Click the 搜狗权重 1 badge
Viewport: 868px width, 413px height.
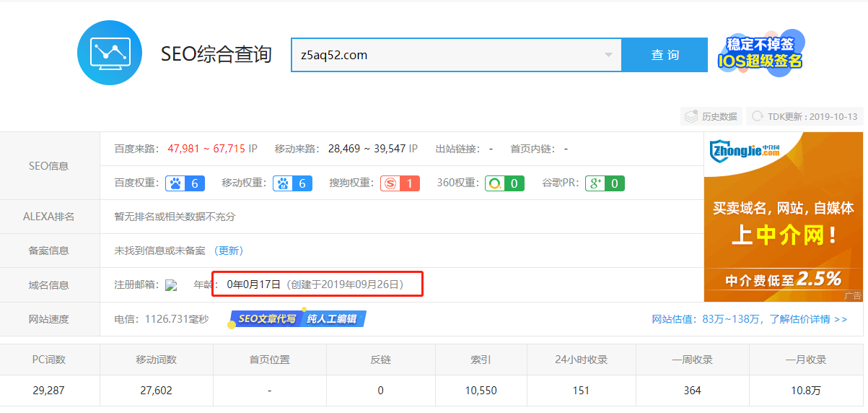click(400, 183)
